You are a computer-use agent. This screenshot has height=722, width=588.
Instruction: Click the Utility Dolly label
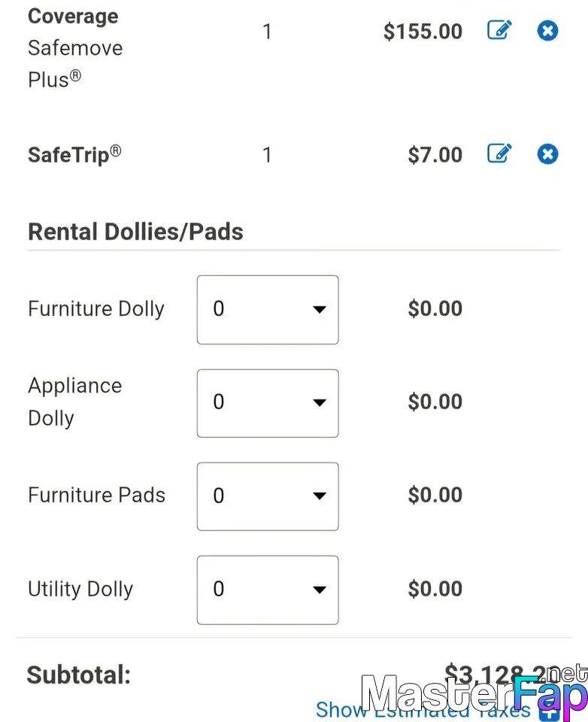pyautogui.click(x=80, y=589)
